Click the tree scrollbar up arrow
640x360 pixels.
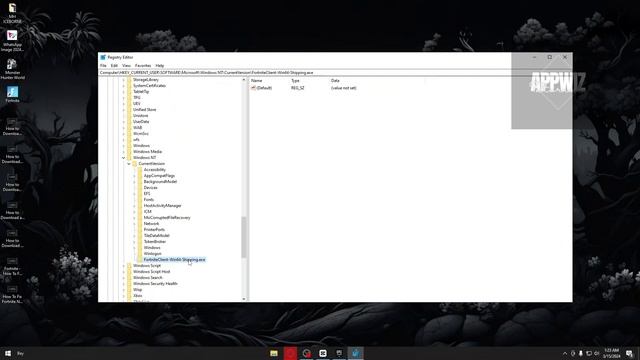(244, 80)
